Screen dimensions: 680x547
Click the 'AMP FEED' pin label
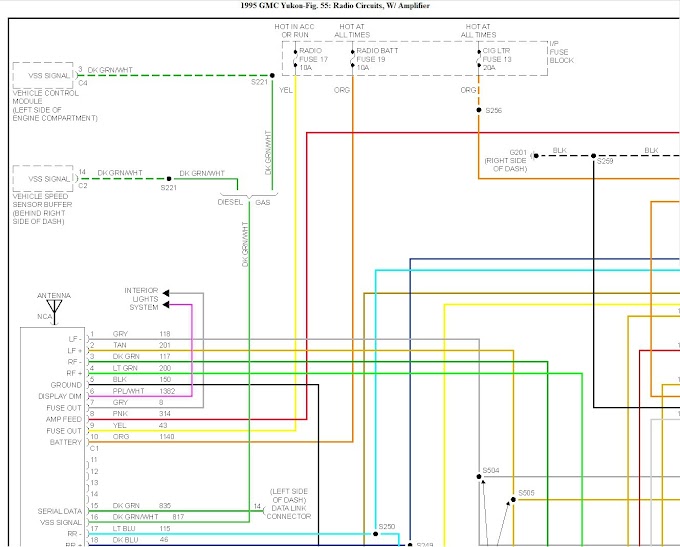click(x=64, y=419)
